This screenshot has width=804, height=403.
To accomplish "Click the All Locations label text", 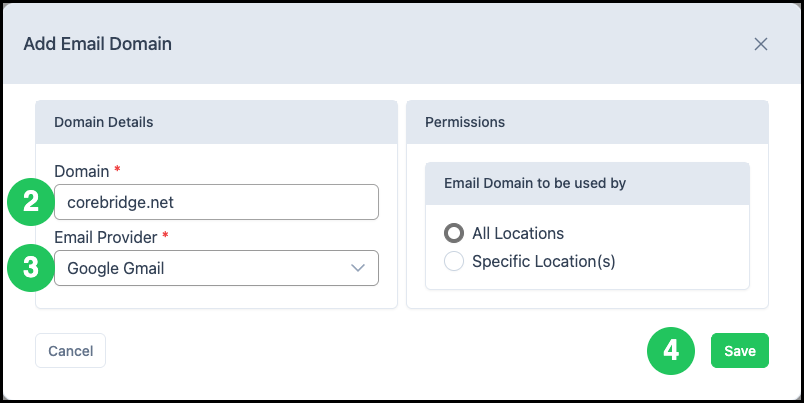I will pyautogui.click(x=518, y=234).
